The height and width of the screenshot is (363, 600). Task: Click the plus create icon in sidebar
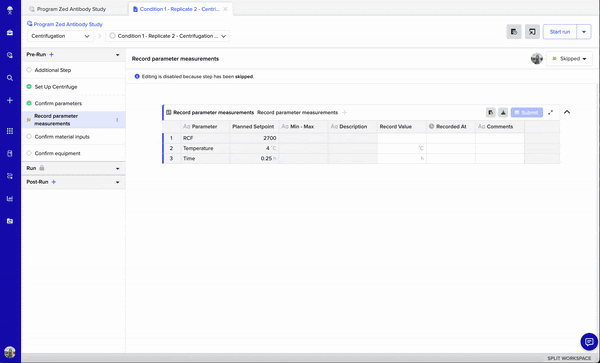pos(10,100)
